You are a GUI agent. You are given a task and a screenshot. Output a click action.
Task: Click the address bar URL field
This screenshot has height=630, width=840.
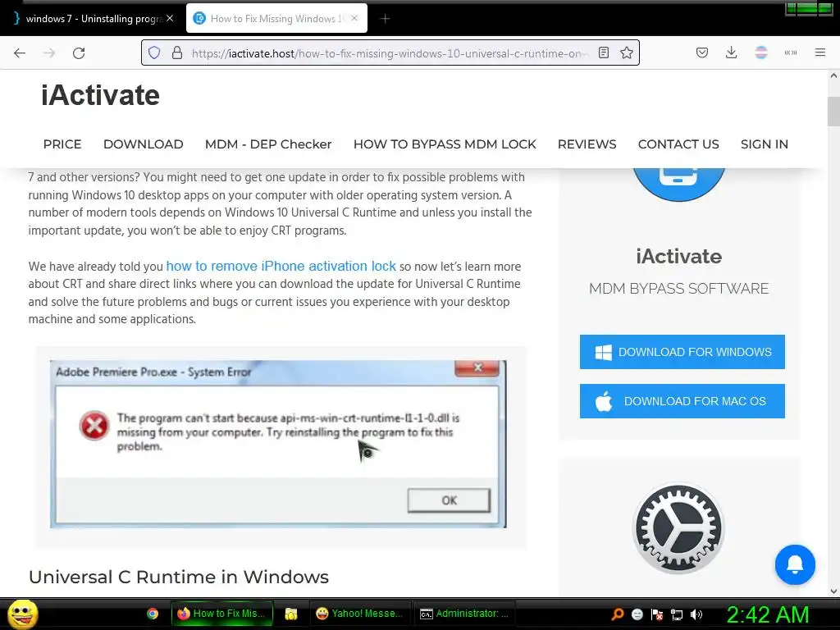390,53
